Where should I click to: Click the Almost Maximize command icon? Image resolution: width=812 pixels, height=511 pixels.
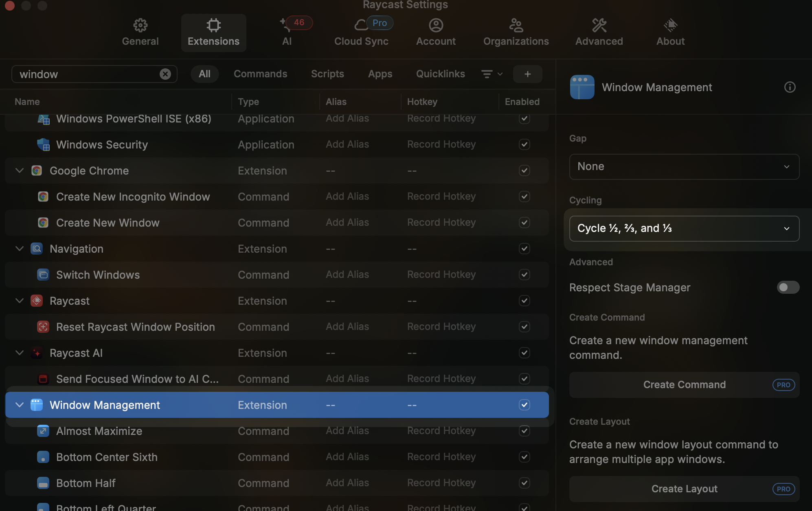pyautogui.click(x=43, y=431)
